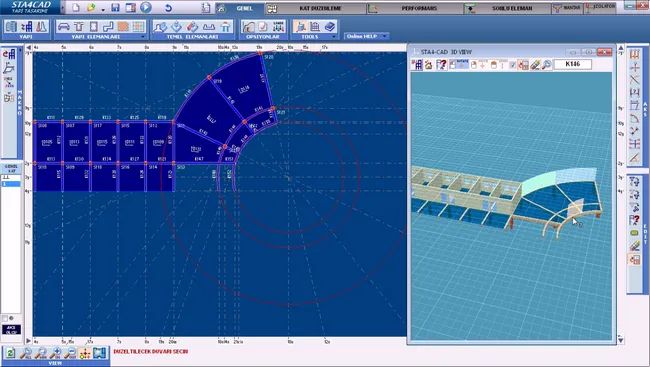Screen dimensions: 650x367
Task: Click the AKS OLCU button at lower left
Action: (x=11, y=330)
